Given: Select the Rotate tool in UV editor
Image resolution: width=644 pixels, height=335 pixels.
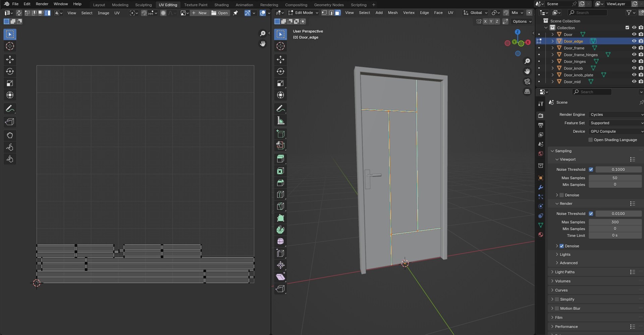Looking at the screenshot, I should click(x=10, y=71).
